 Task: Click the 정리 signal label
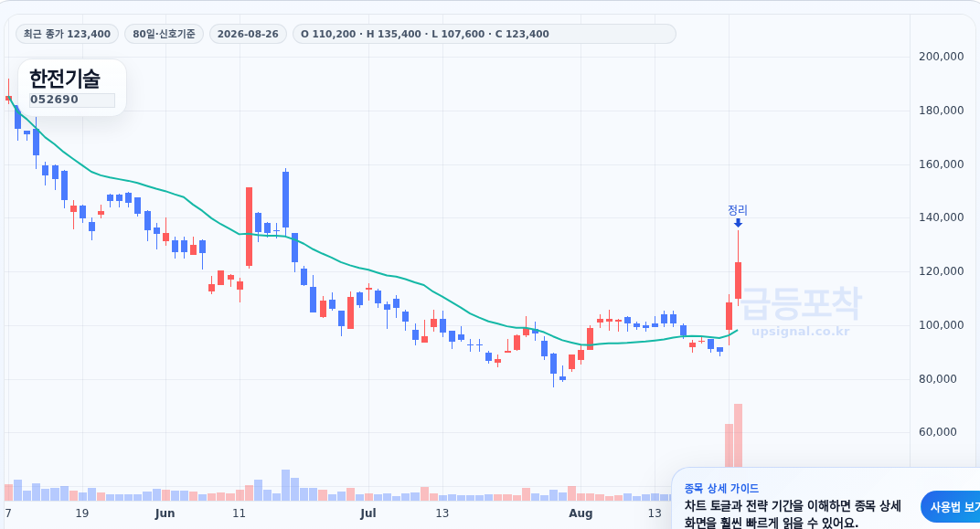tap(738, 210)
